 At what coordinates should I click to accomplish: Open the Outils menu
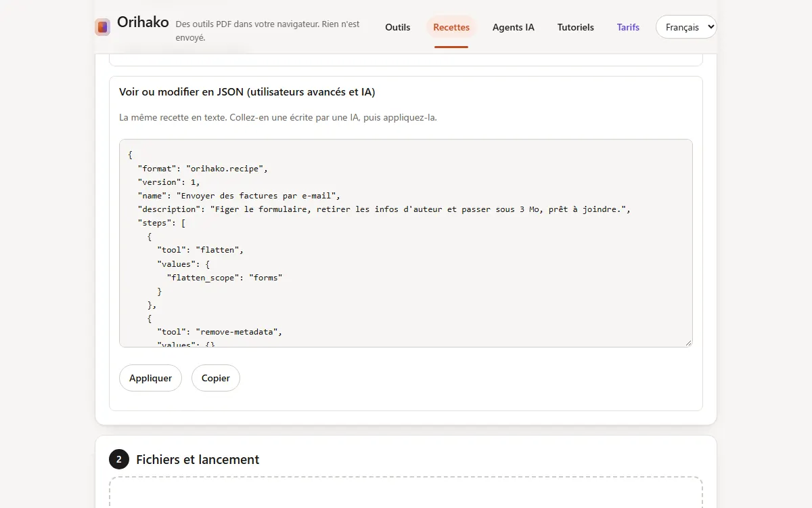coord(398,27)
